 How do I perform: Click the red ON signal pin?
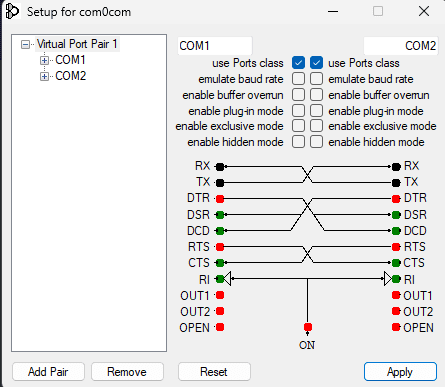[308, 327]
